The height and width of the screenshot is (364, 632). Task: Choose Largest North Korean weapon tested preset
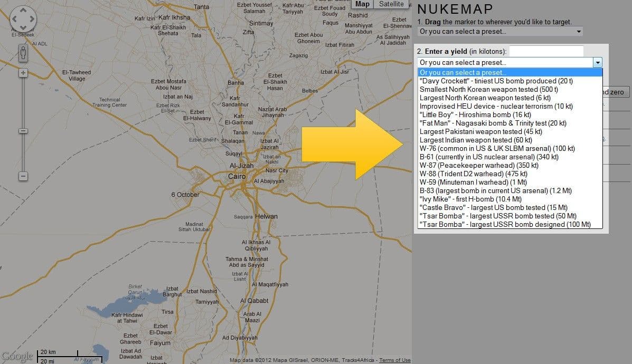510,98
